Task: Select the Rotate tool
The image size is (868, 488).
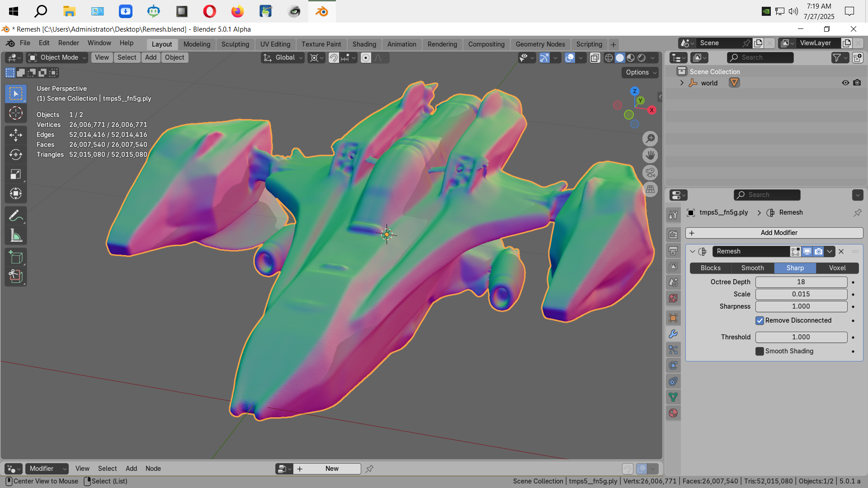Action: tap(16, 155)
